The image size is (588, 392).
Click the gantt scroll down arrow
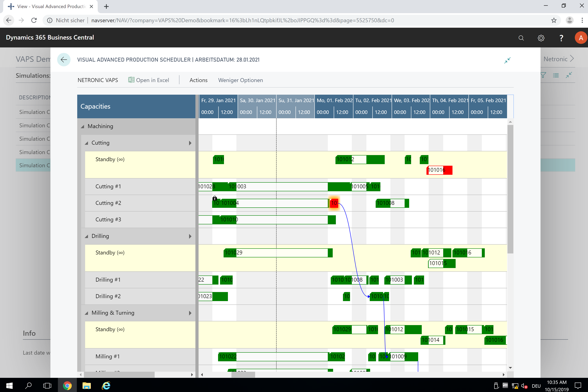(510, 368)
